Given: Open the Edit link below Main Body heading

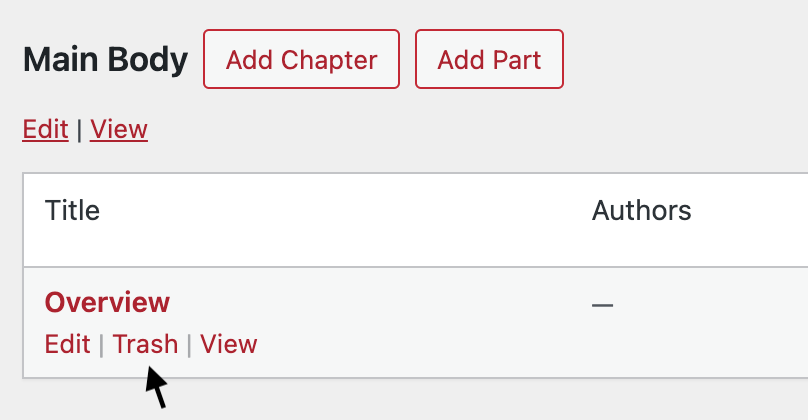Looking at the screenshot, I should [x=45, y=129].
